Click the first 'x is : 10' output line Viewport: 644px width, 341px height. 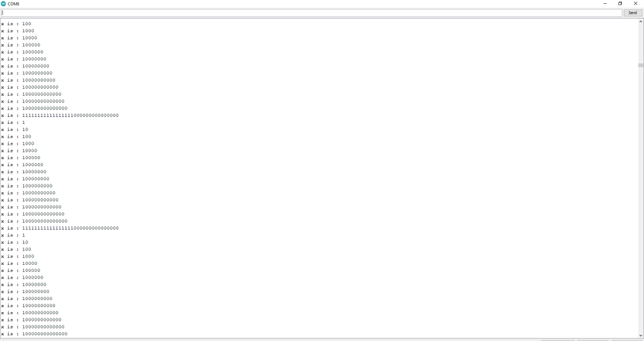point(15,130)
